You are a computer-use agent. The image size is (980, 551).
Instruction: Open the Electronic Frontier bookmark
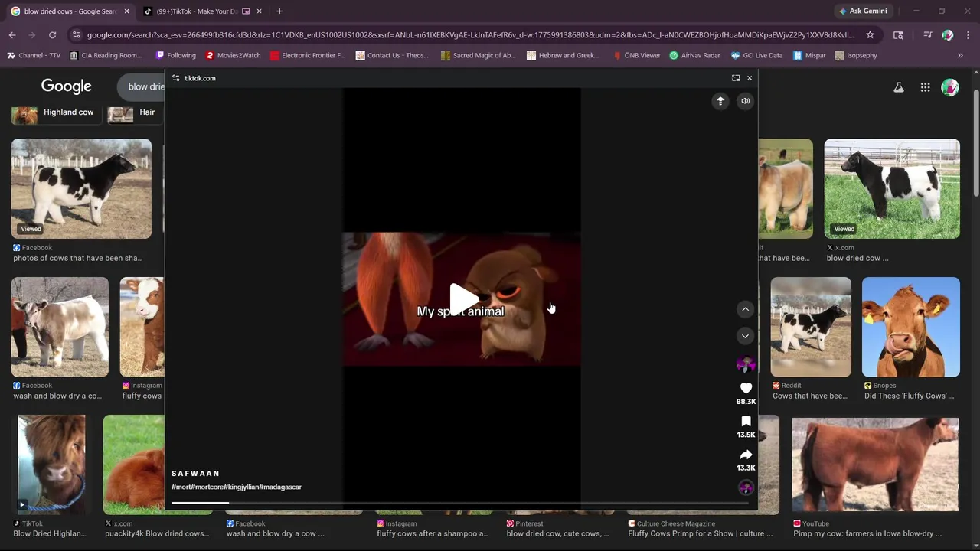[308, 55]
